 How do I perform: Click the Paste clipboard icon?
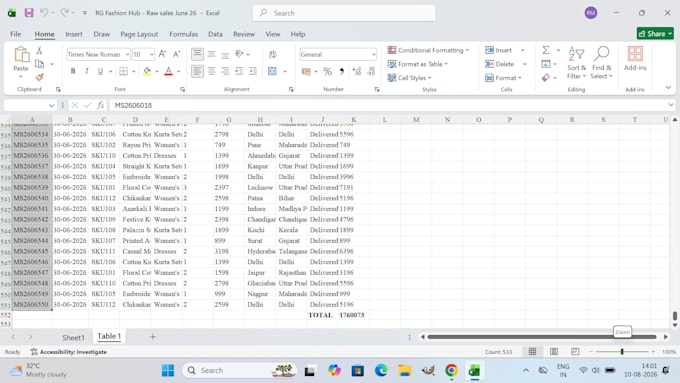pyautogui.click(x=21, y=55)
